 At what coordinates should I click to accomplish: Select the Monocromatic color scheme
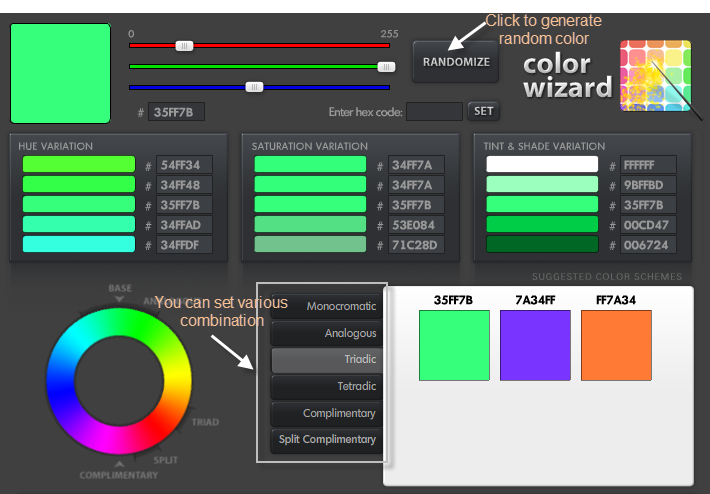(327, 305)
